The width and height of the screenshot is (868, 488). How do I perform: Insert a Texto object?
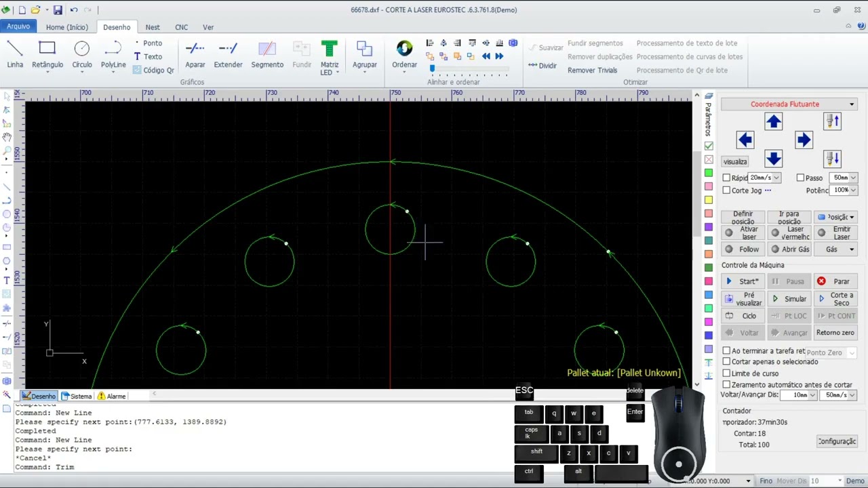pos(148,57)
